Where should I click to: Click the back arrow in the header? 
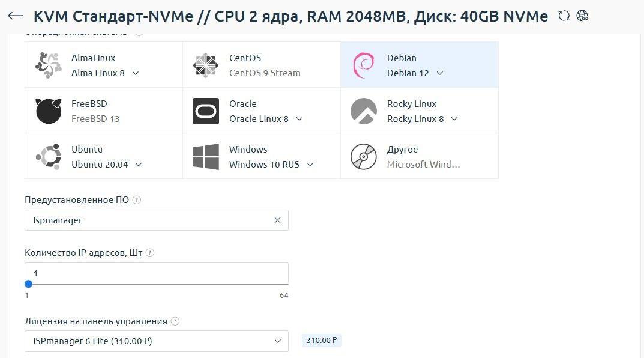(x=14, y=16)
